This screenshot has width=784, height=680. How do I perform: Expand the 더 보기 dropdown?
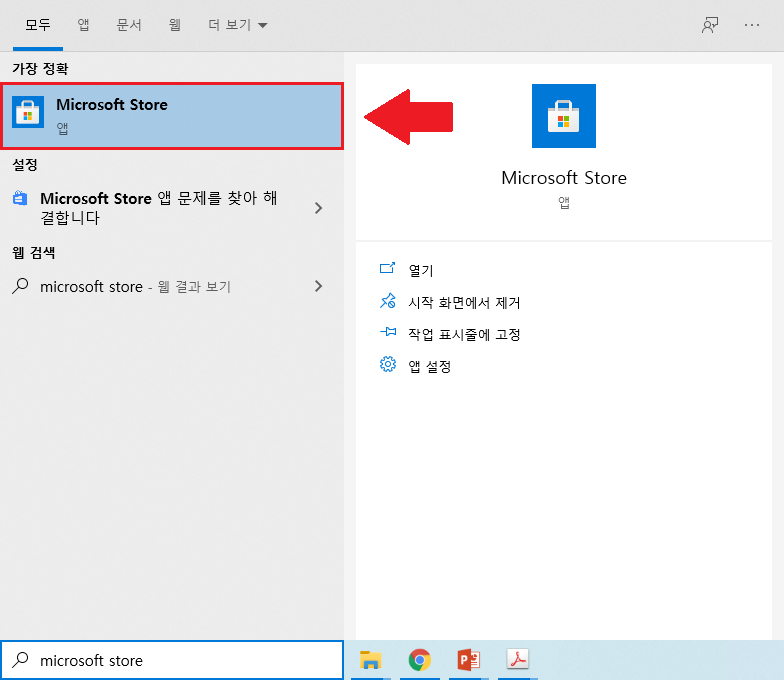[238, 25]
